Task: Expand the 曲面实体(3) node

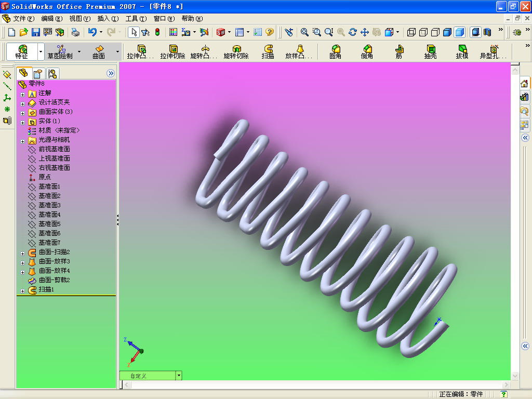Action: coord(22,113)
